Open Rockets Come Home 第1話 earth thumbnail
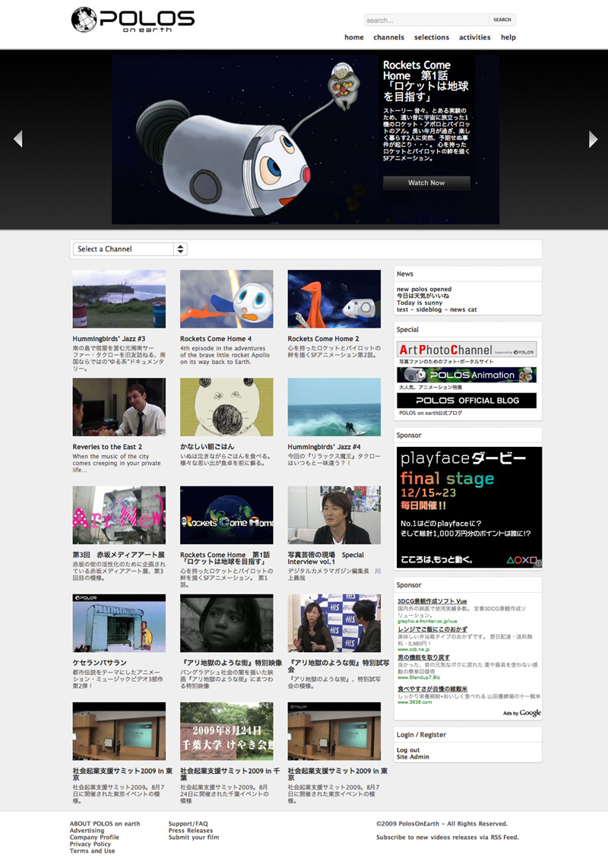The width and height of the screenshot is (608, 868). tap(226, 515)
